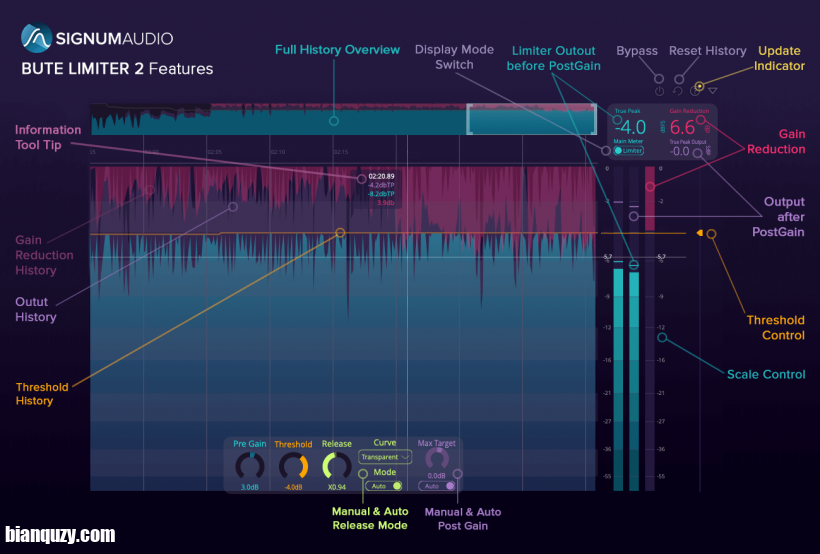Click the orange Threshold knob
The width and height of the screenshot is (820, 554).
[x=293, y=466]
